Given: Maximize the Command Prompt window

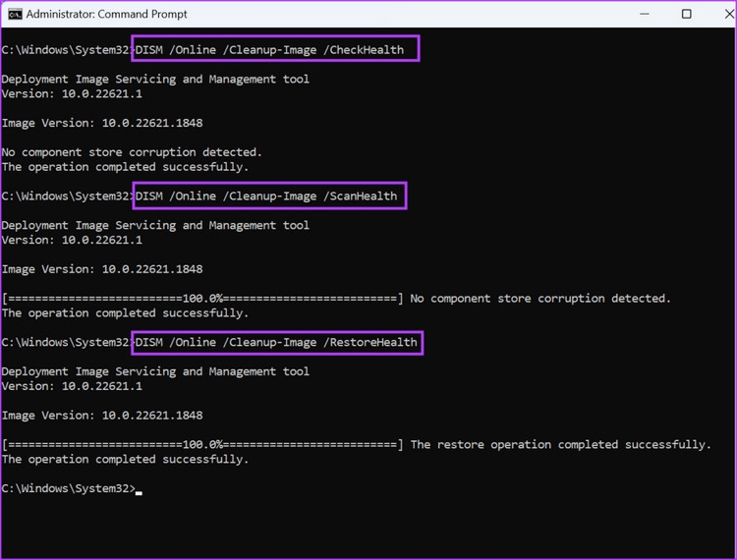Looking at the screenshot, I should (x=686, y=14).
